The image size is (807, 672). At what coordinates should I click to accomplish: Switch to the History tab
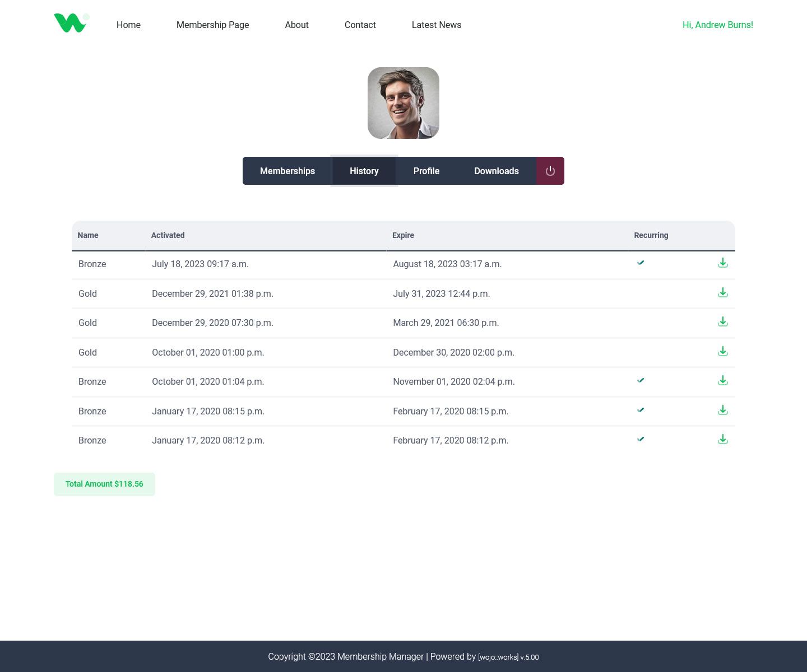364,171
